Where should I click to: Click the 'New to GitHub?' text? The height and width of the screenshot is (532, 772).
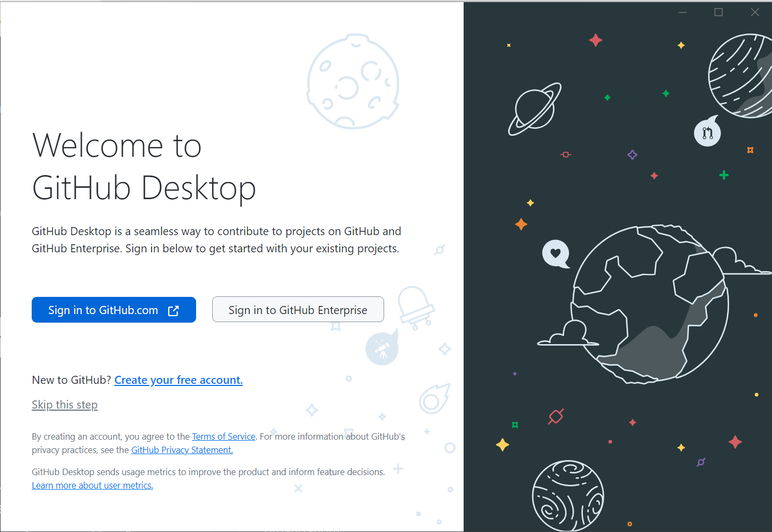pos(71,380)
